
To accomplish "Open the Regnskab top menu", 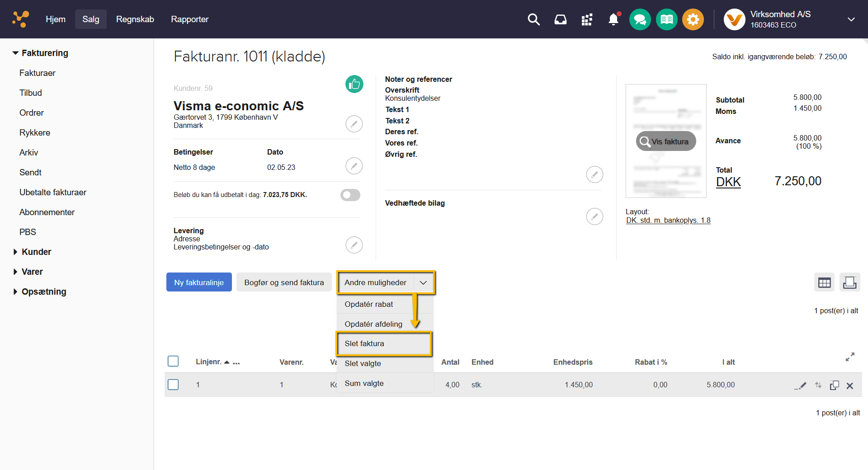I will (135, 19).
